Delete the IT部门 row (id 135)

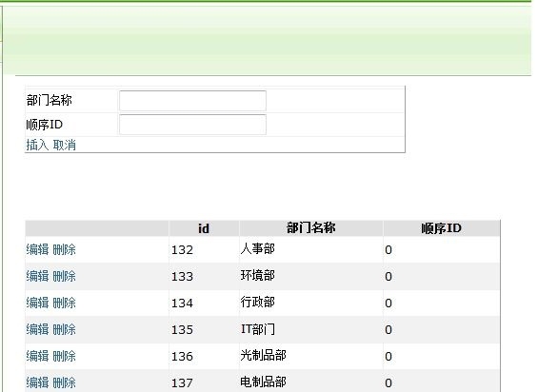coord(64,329)
